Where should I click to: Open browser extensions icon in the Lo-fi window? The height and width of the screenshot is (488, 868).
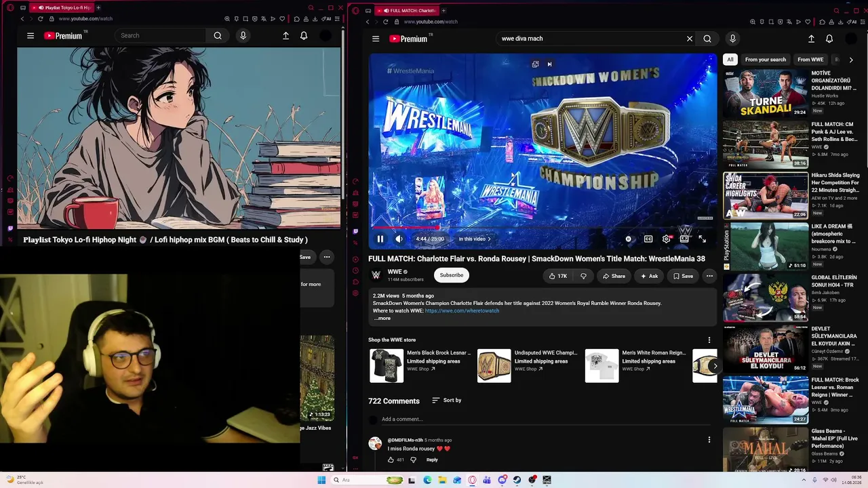(x=296, y=19)
